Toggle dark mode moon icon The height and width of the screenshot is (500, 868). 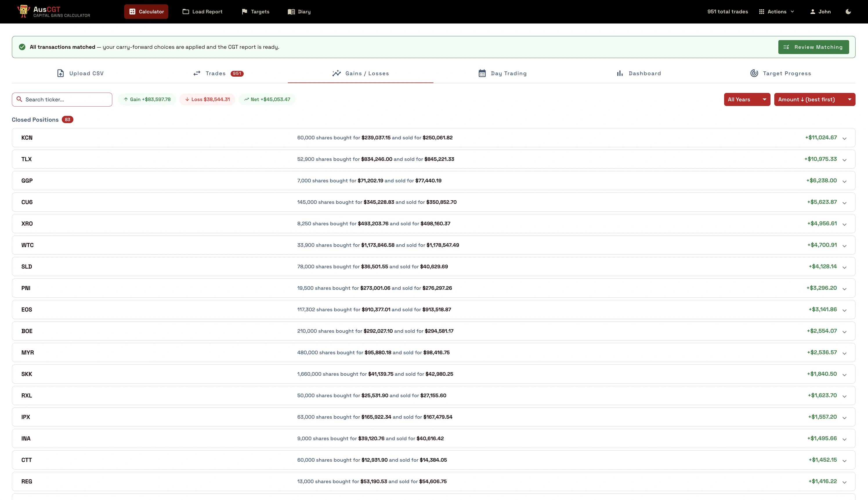(x=848, y=12)
